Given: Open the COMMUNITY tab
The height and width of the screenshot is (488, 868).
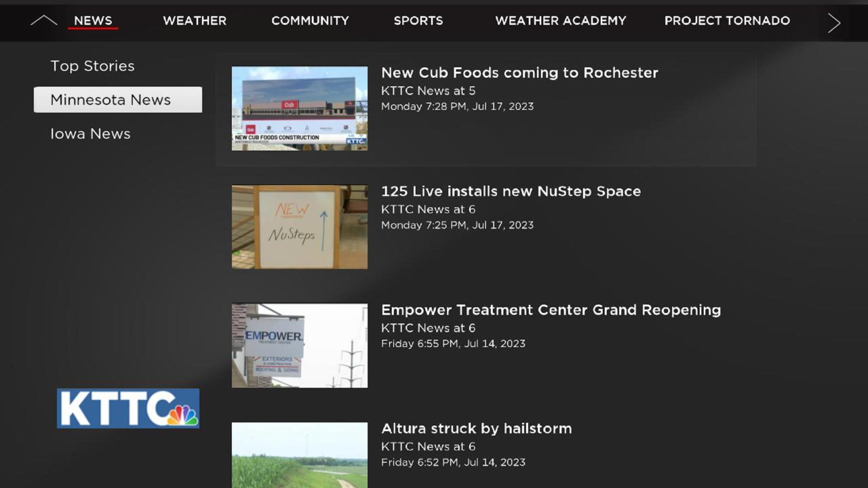Looking at the screenshot, I should [310, 21].
